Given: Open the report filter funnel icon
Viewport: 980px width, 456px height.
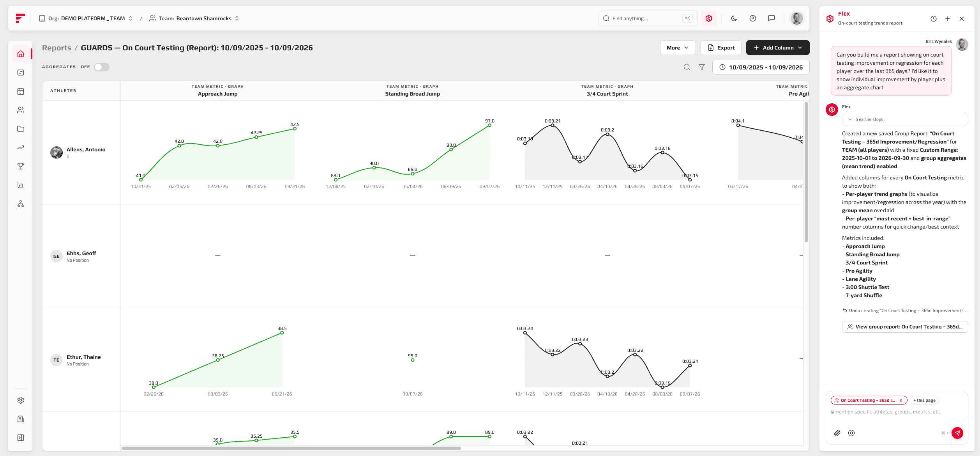Looking at the screenshot, I should click(702, 67).
